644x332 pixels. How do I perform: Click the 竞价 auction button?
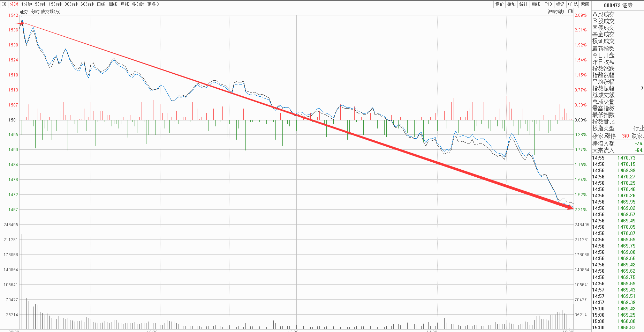(499, 4)
